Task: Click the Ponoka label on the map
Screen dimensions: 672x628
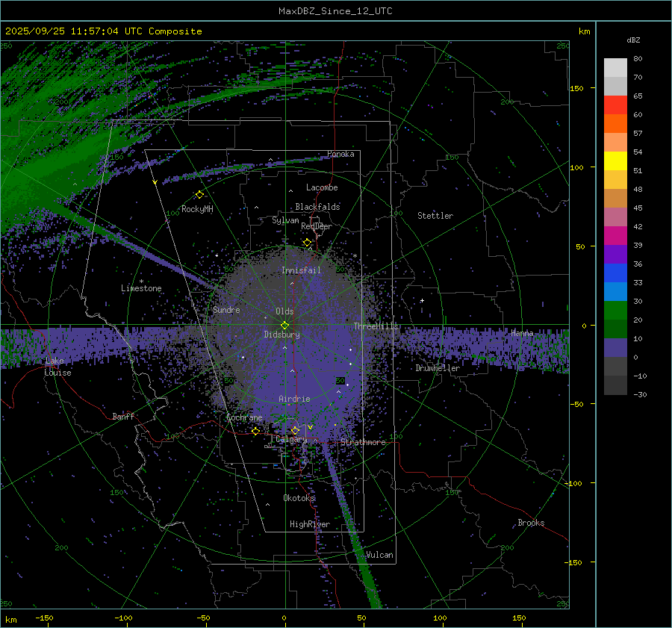Action: [340, 155]
